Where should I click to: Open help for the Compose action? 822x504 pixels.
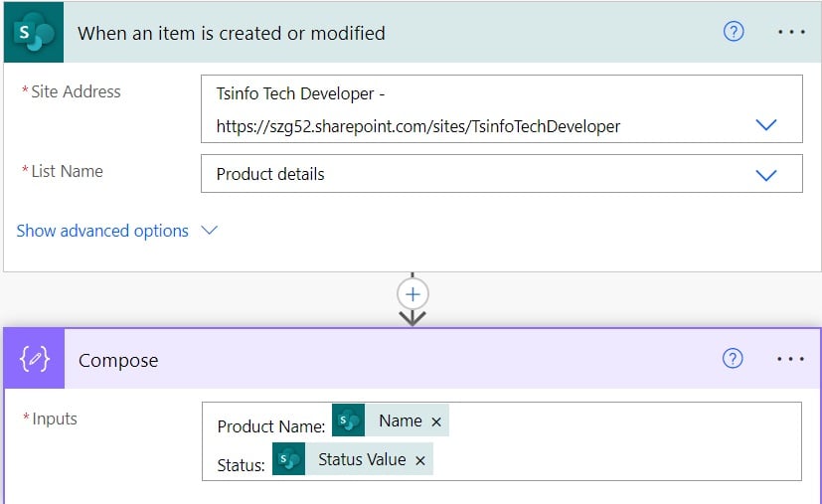tap(733, 359)
